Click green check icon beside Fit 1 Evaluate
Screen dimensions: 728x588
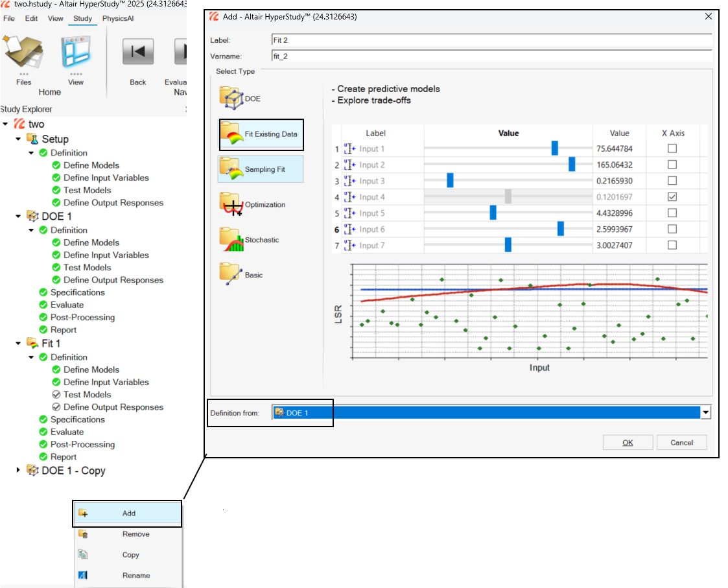click(x=43, y=432)
